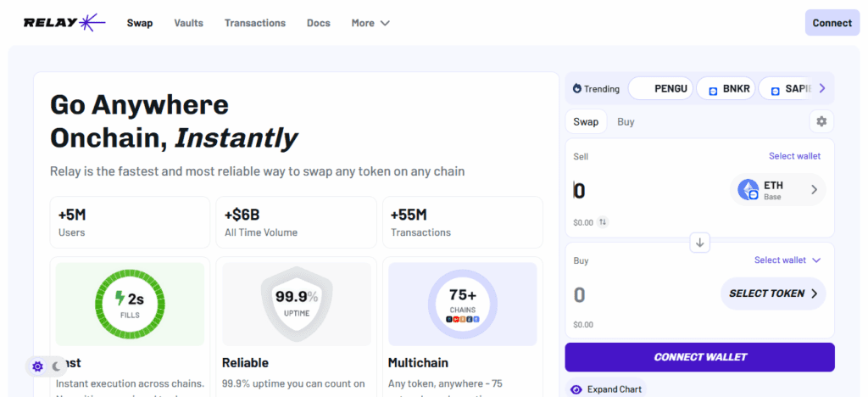Open the ETH Base token selector

click(777, 190)
